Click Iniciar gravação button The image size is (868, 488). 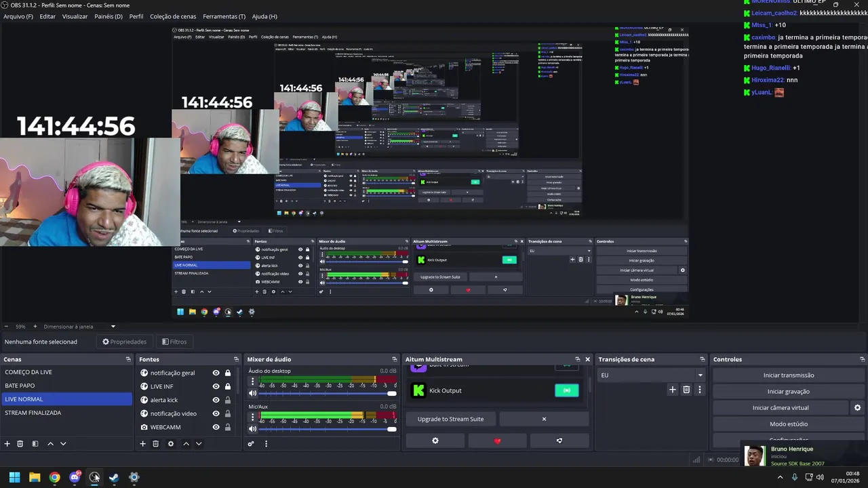pyautogui.click(x=789, y=392)
